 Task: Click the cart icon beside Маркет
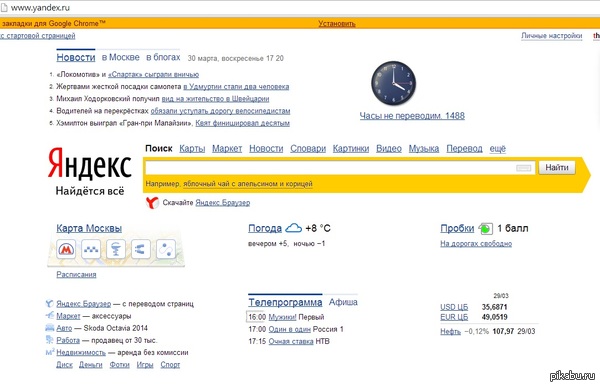tap(50, 315)
